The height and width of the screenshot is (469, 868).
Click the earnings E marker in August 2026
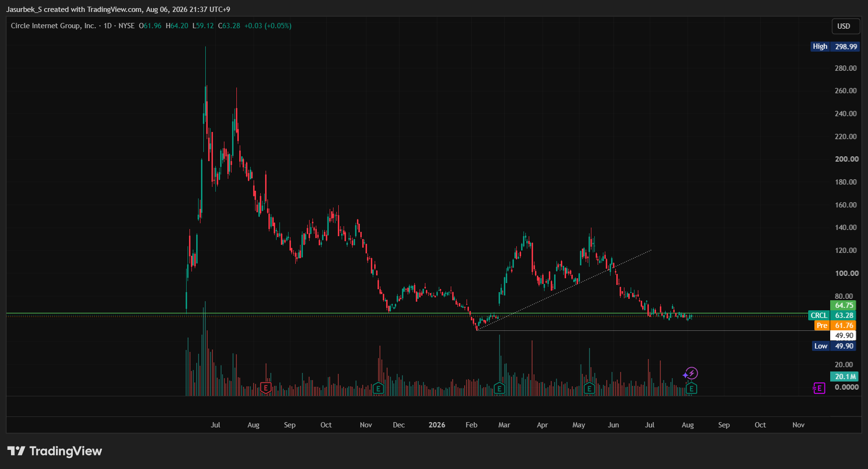[691, 388]
